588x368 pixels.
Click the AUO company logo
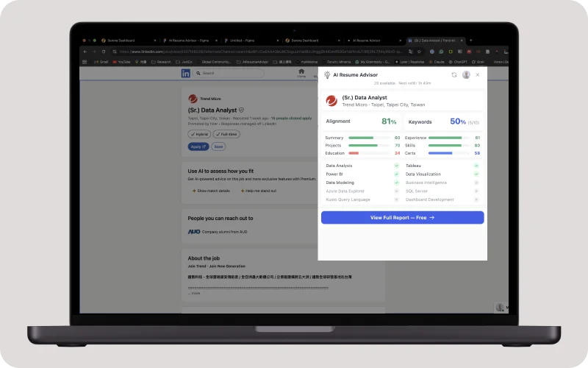194,232
